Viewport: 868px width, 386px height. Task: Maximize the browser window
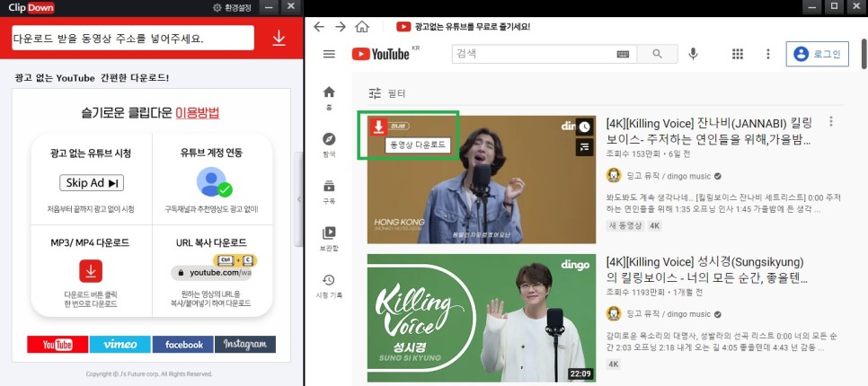pyautogui.click(x=834, y=6)
